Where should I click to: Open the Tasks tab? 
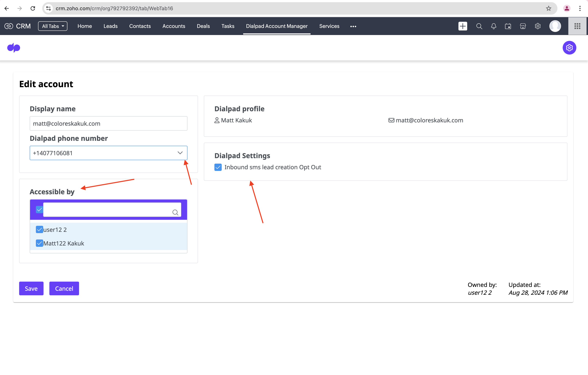(x=228, y=26)
